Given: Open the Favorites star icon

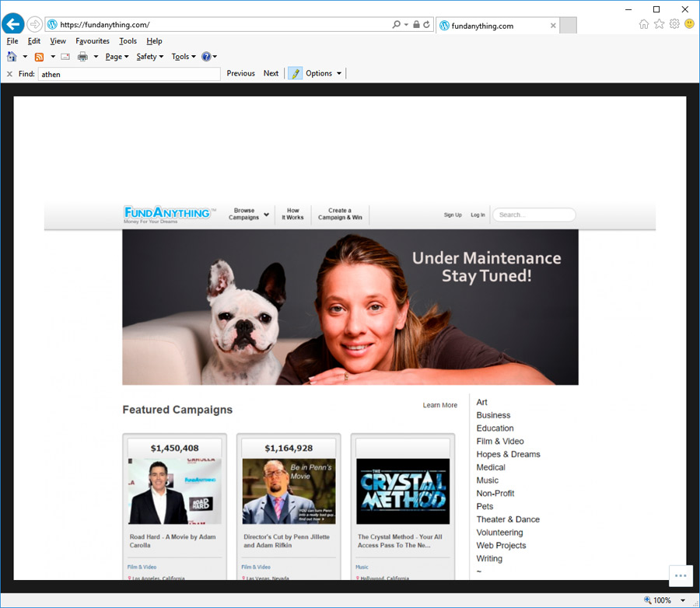Looking at the screenshot, I should [659, 24].
